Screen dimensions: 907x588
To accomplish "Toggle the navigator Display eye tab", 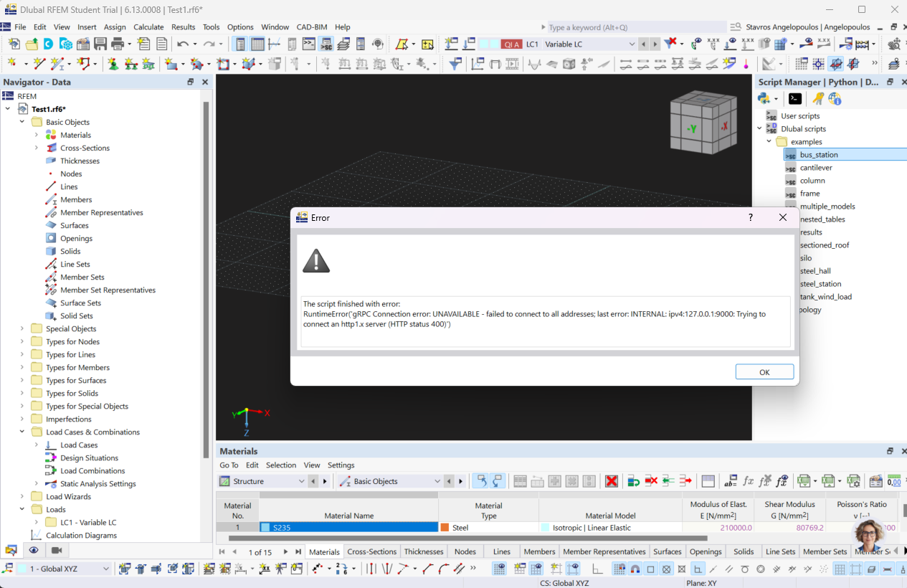I will tap(34, 550).
